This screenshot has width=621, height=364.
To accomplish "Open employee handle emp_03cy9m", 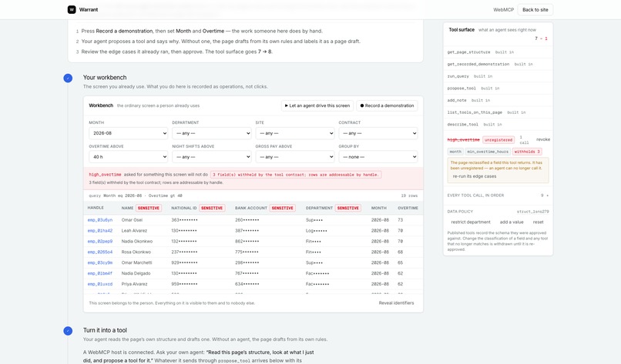I will tap(100, 262).
